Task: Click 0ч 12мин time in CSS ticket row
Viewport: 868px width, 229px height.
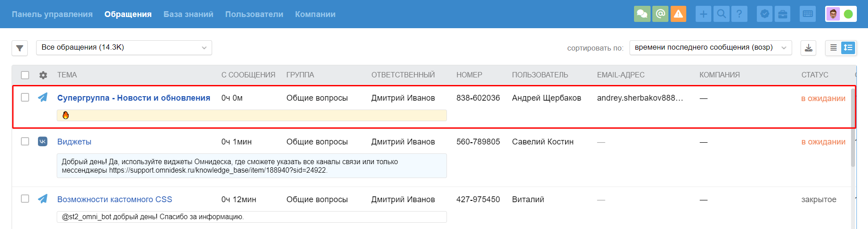Action: point(239,199)
